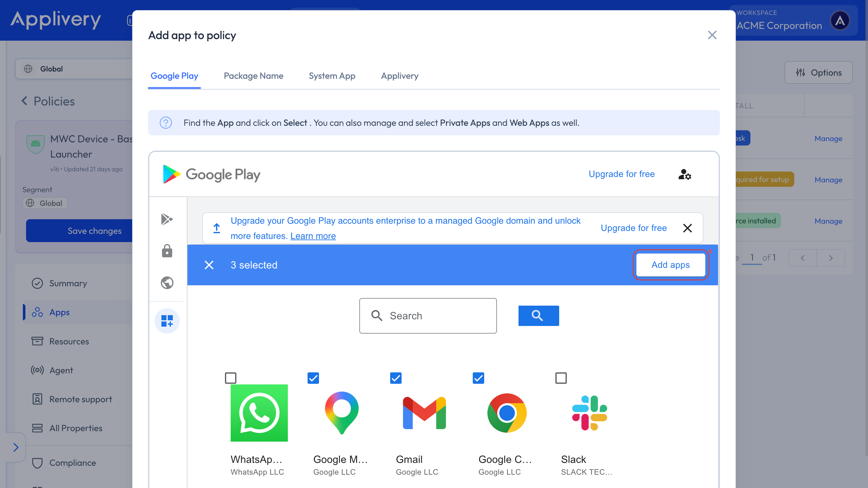Viewport: 868px width, 488px height.
Task: Click the Add apps button
Action: [670, 265]
